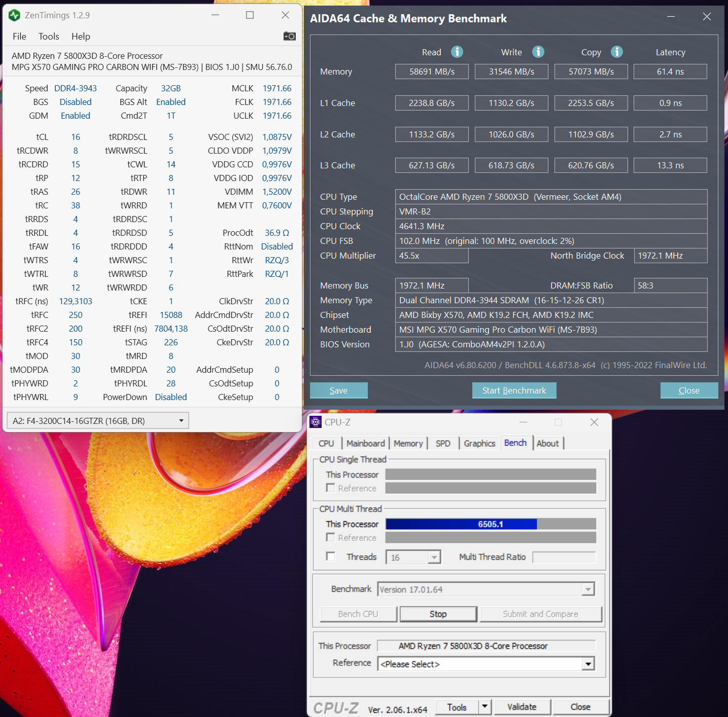Click the ZenTimings screenshot camera icon

point(289,36)
